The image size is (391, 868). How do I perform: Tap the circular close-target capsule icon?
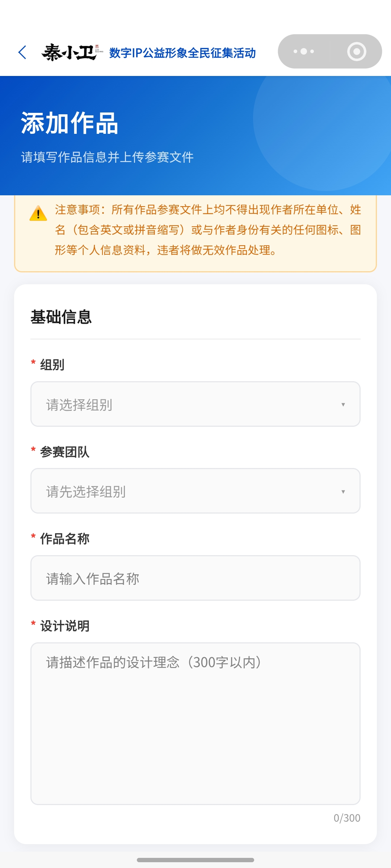click(x=357, y=52)
